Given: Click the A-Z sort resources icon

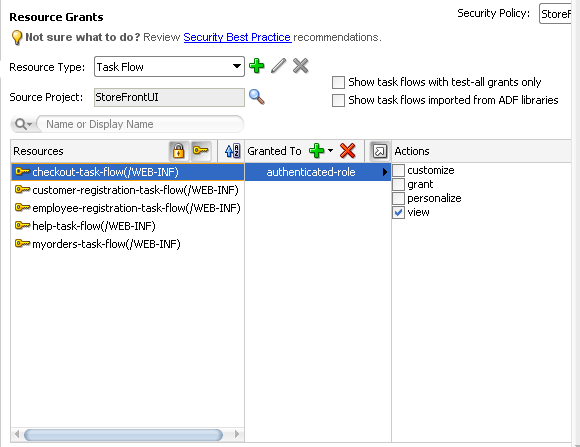Looking at the screenshot, I should pyautogui.click(x=232, y=151).
